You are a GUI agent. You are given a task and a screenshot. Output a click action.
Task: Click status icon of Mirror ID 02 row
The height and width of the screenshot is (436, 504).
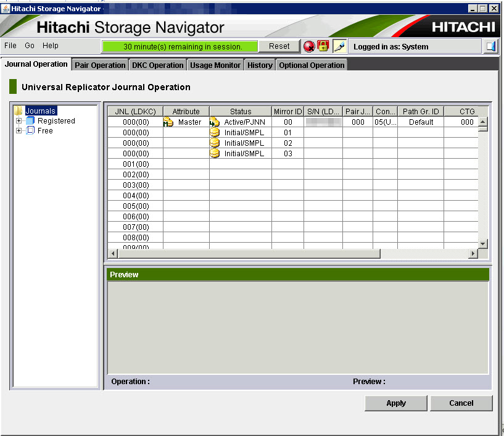215,143
